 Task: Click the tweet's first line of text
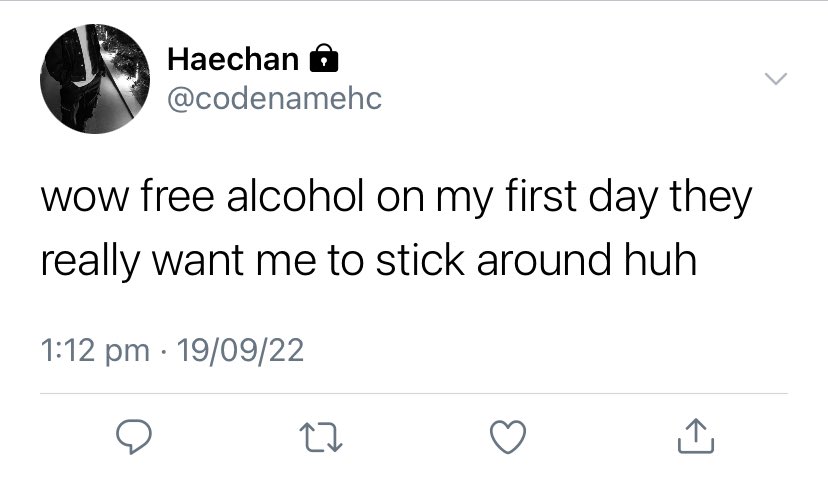[395, 196]
